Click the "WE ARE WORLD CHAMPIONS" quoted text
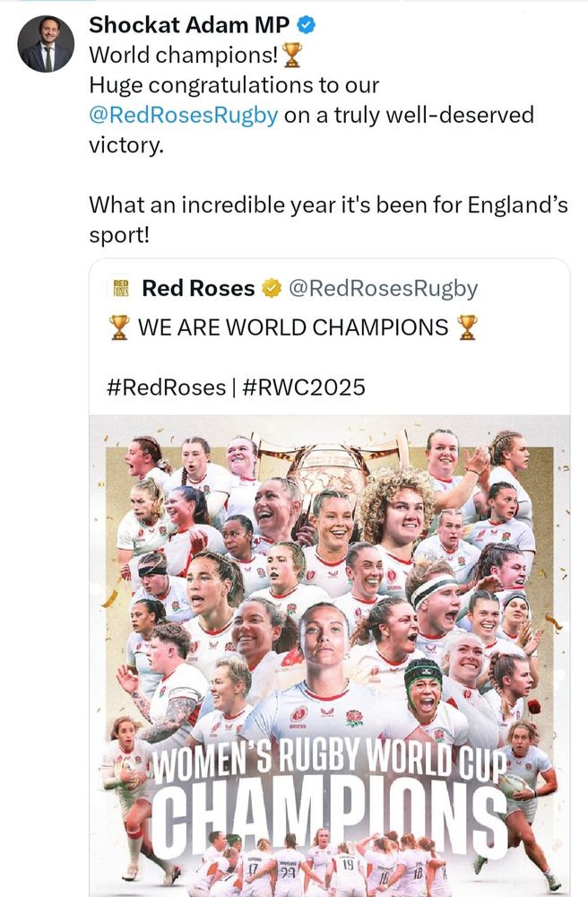This screenshot has height=897, width=588. point(293,327)
